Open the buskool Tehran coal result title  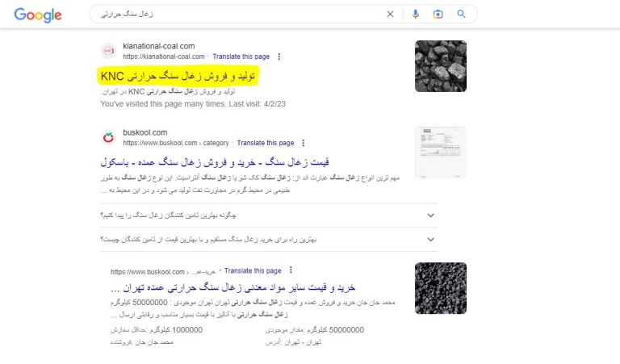pyautogui.click(x=232, y=287)
